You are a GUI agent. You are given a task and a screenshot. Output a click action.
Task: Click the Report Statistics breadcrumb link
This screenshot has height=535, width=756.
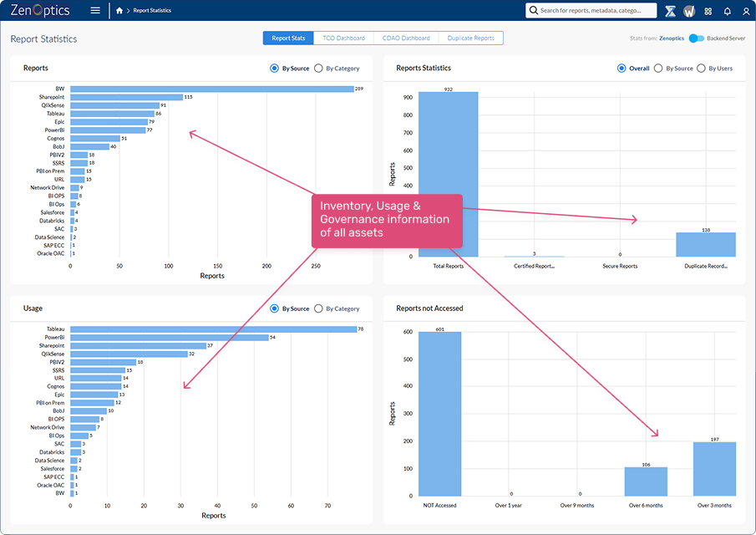point(152,11)
